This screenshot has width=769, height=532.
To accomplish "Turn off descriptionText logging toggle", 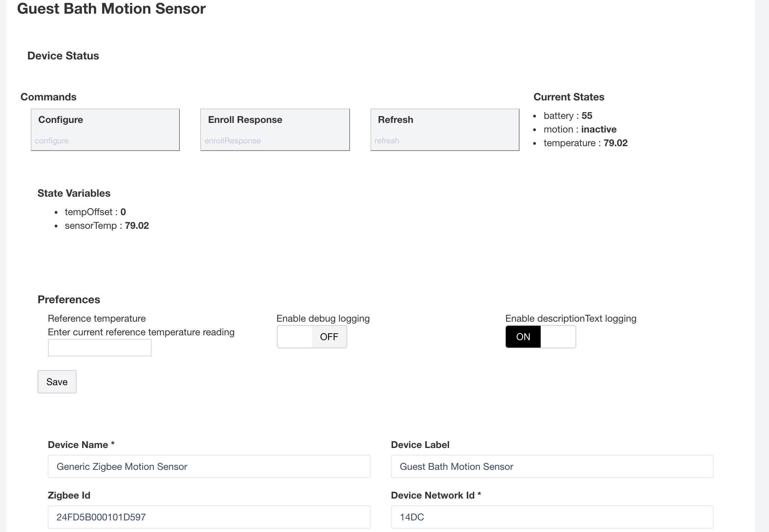I will tap(541, 337).
